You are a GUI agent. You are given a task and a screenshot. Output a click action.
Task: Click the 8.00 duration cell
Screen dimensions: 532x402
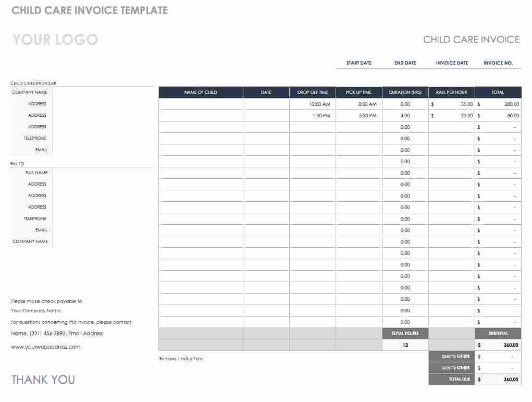tap(405, 104)
